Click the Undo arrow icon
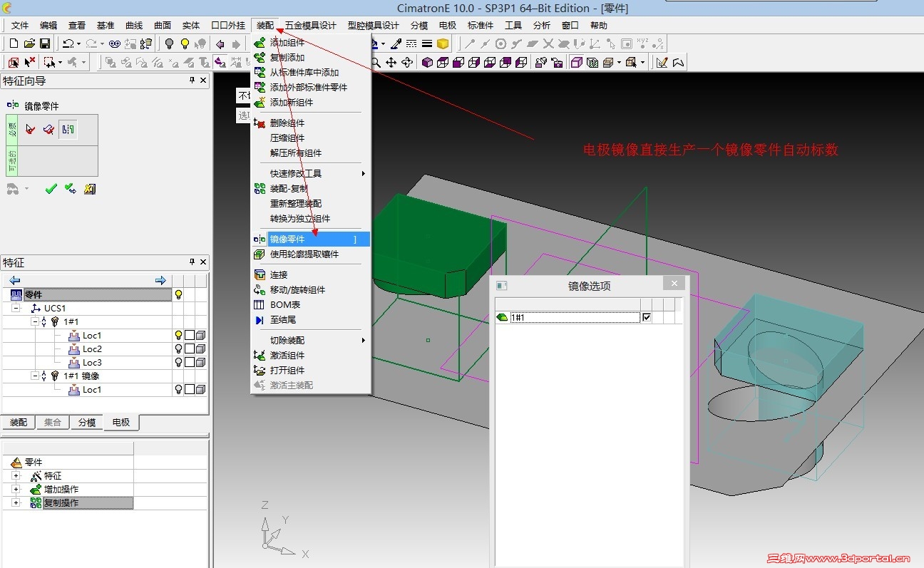The height and width of the screenshot is (568, 924). [67, 43]
